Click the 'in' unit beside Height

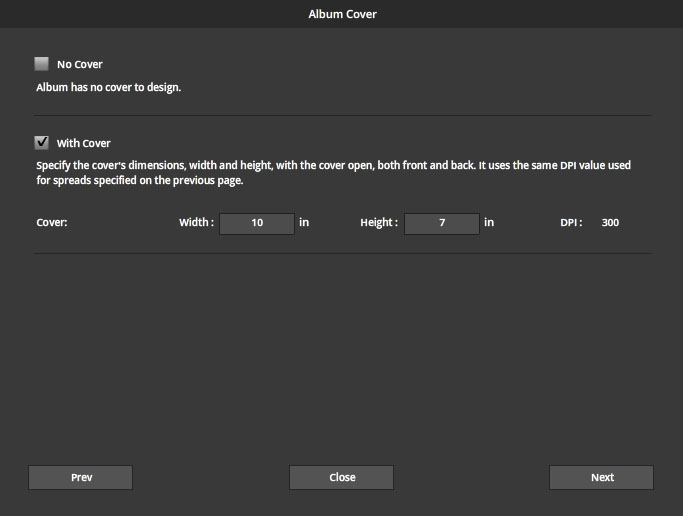coord(489,223)
